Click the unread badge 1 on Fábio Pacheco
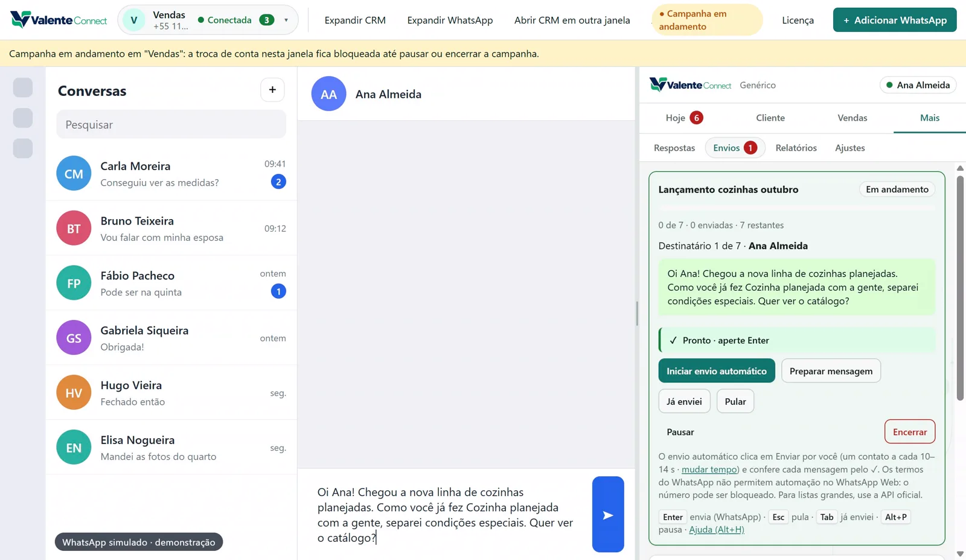The image size is (966, 560). [278, 291]
